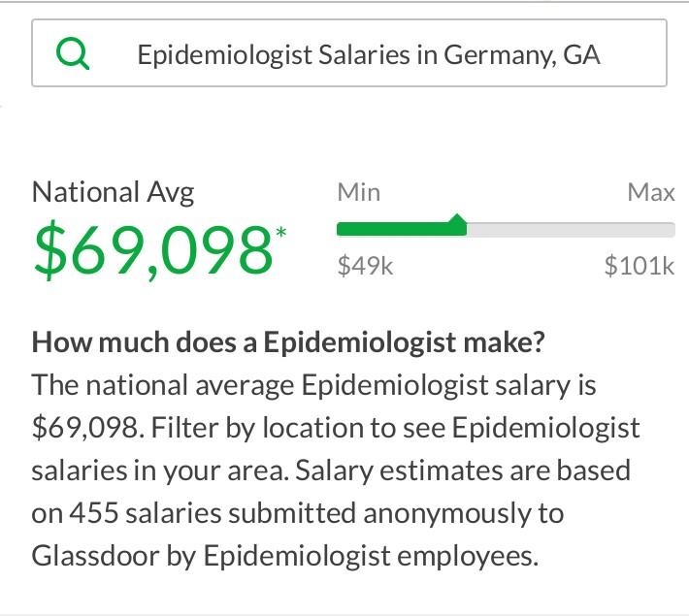Click the large green $69,098 salary figure

(152, 248)
